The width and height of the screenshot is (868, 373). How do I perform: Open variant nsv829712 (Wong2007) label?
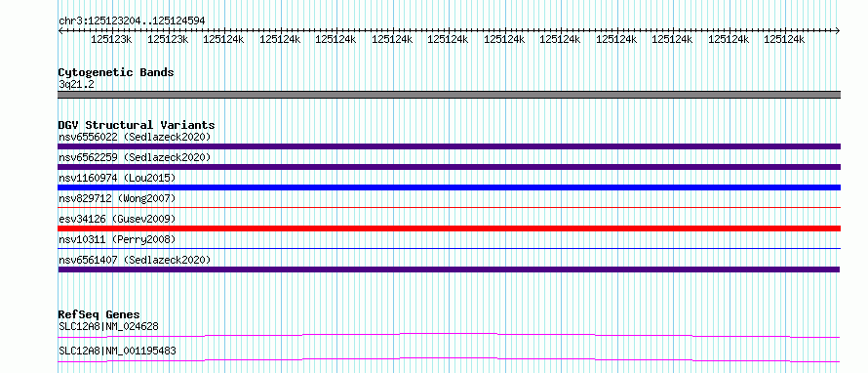tap(117, 198)
